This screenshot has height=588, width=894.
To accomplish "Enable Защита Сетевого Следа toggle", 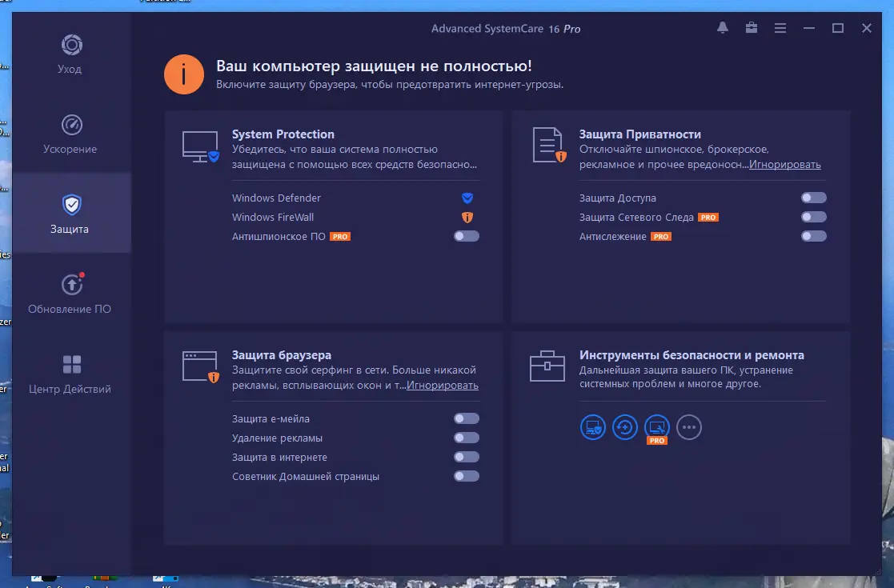I will (814, 217).
